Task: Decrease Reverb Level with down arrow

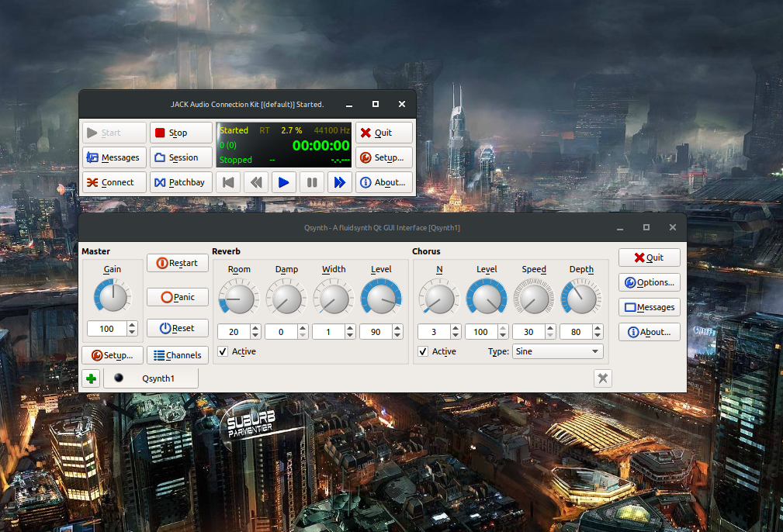Action: [397, 336]
